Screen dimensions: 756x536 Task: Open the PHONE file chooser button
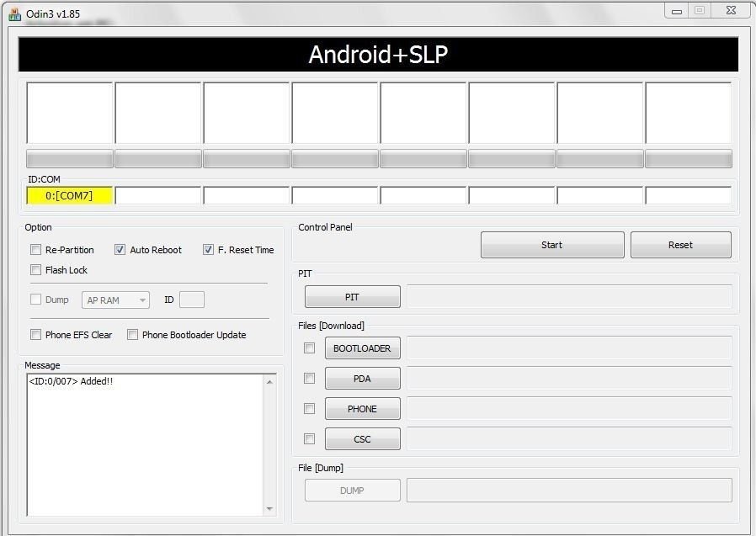tap(363, 409)
